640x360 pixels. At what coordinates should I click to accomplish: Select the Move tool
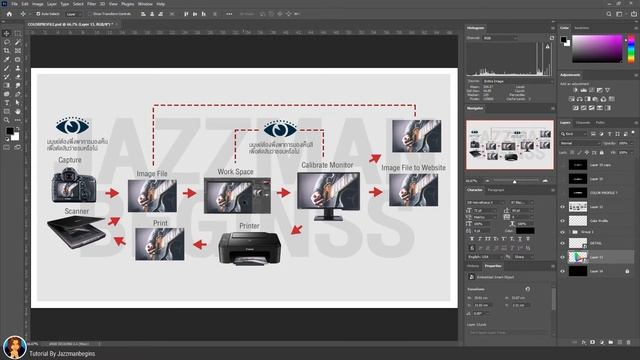7,33
